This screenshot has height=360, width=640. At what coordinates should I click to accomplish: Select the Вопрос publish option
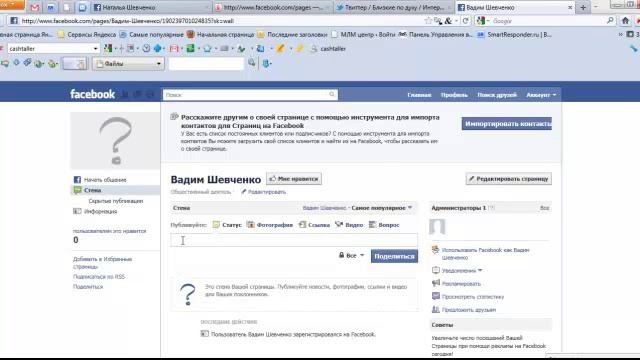pos(384,225)
